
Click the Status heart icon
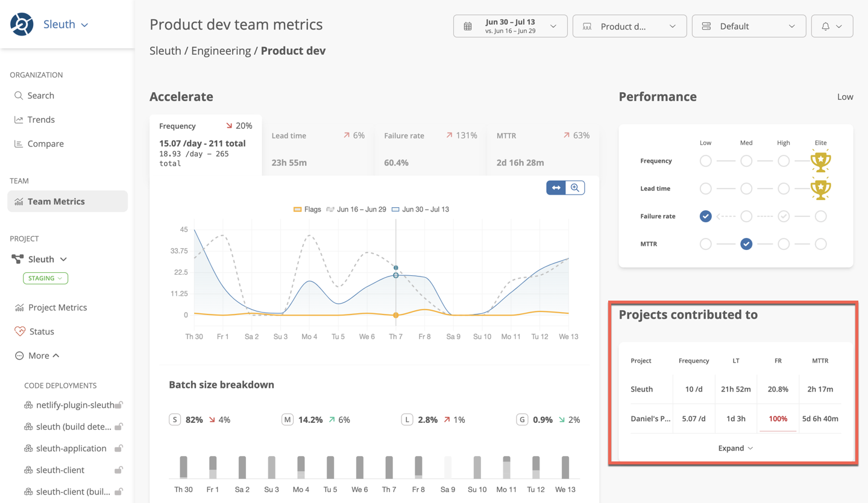(x=19, y=331)
